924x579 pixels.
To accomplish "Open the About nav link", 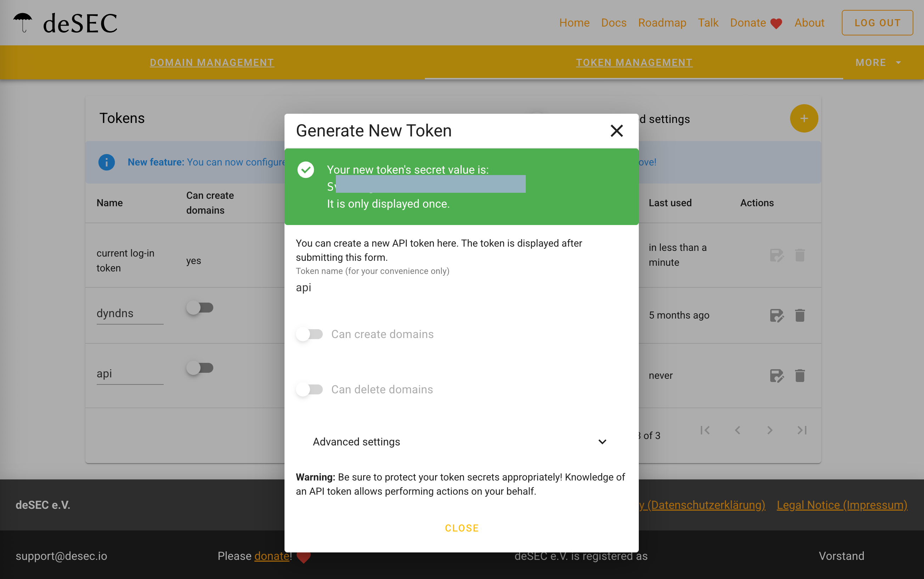I will pyautogui.click(x=809, y=23).
